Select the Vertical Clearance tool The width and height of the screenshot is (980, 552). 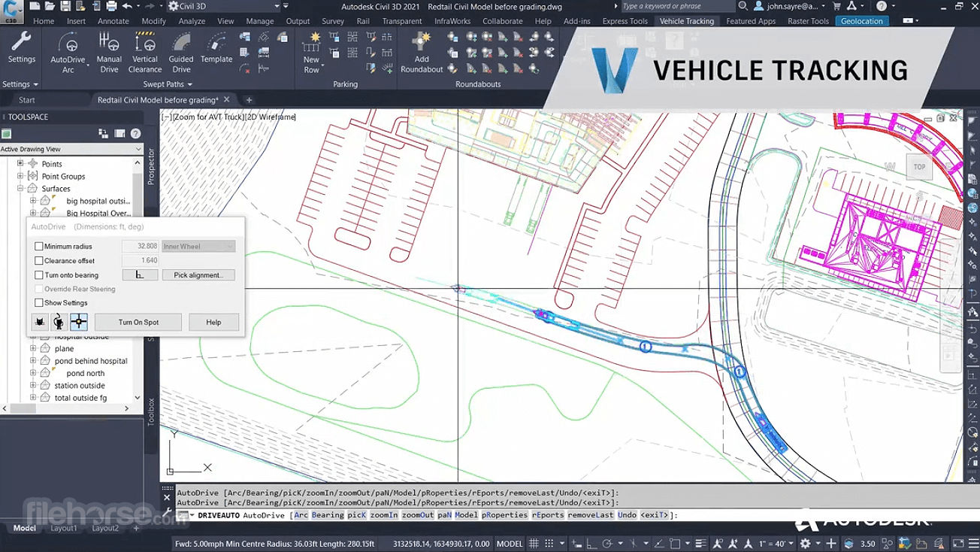pos(145,53)
